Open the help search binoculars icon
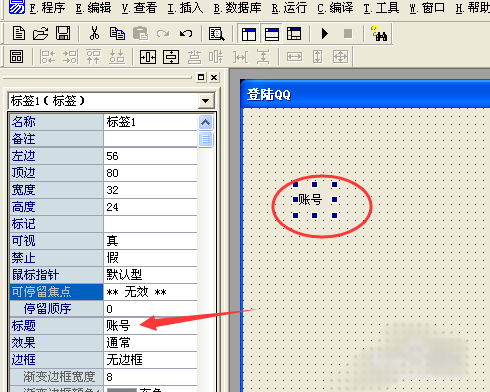This screenshot has width=490, height=392. coord(379,34)
